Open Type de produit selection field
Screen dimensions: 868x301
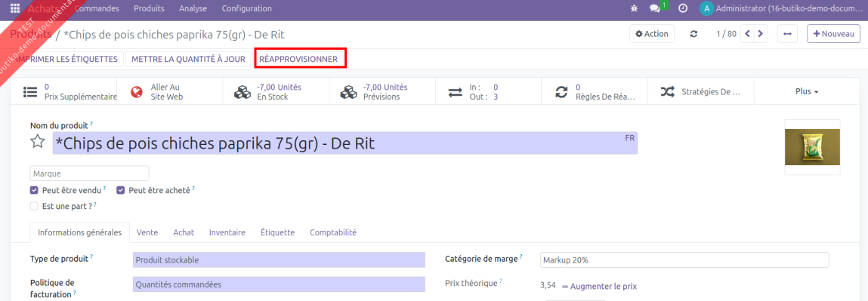[279, 260]
